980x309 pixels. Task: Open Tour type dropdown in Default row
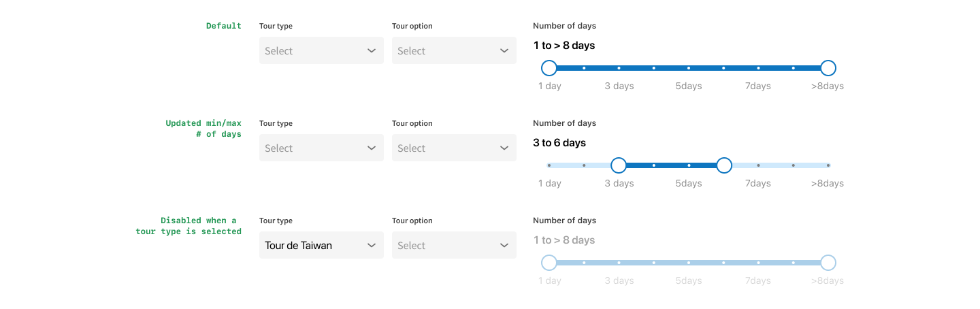click(321, 51)
